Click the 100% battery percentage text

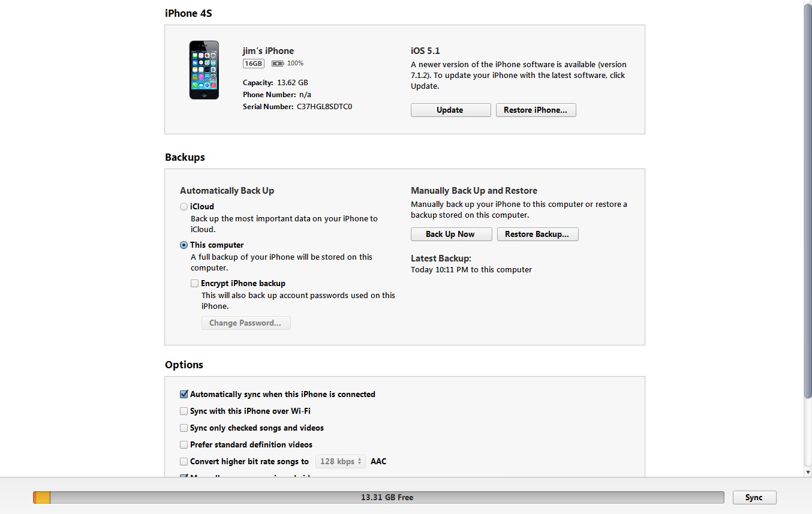click(295, 64)
